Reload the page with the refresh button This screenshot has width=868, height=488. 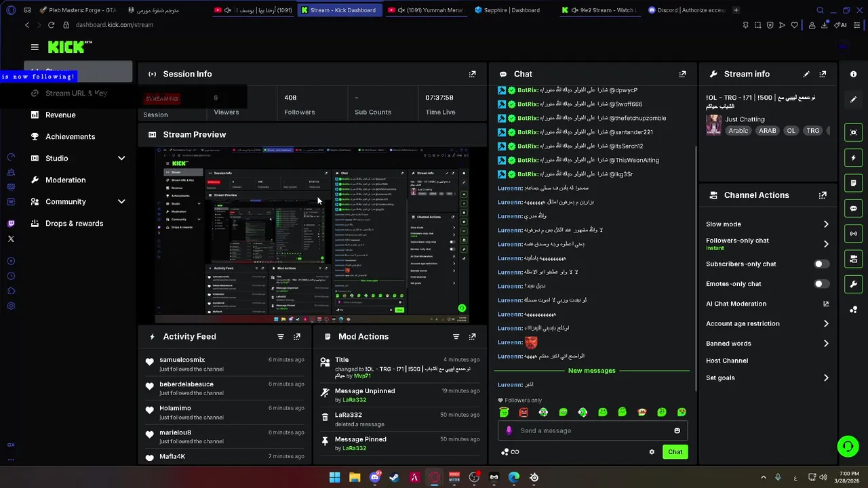point(51,25)
